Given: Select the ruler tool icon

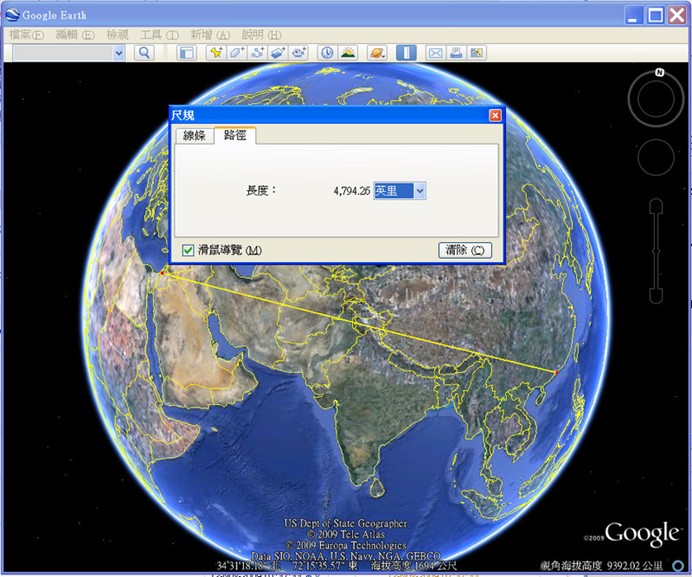Looking at the screenshot, I should pos(406,53).
